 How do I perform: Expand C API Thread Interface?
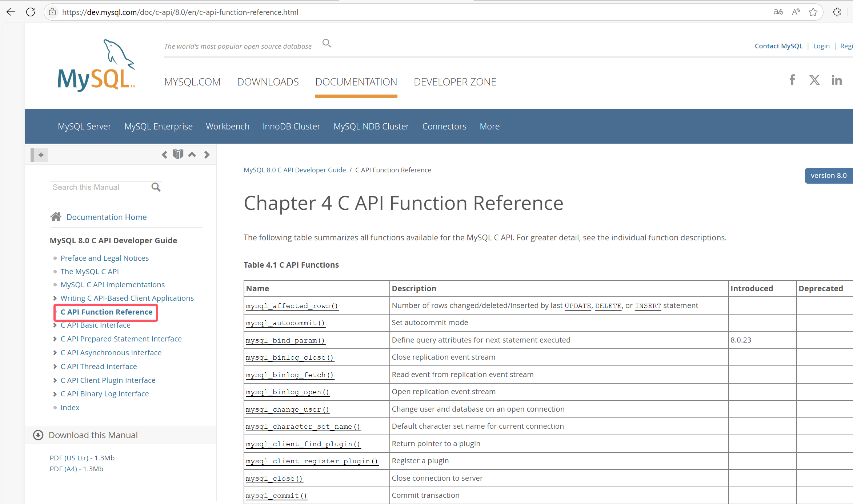click(x=55, y=366)
